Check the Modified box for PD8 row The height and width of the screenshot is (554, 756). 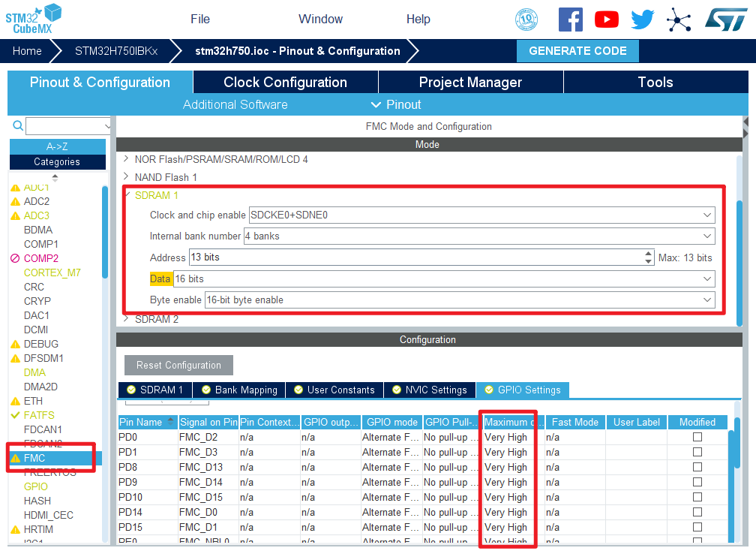pos(697,467)
